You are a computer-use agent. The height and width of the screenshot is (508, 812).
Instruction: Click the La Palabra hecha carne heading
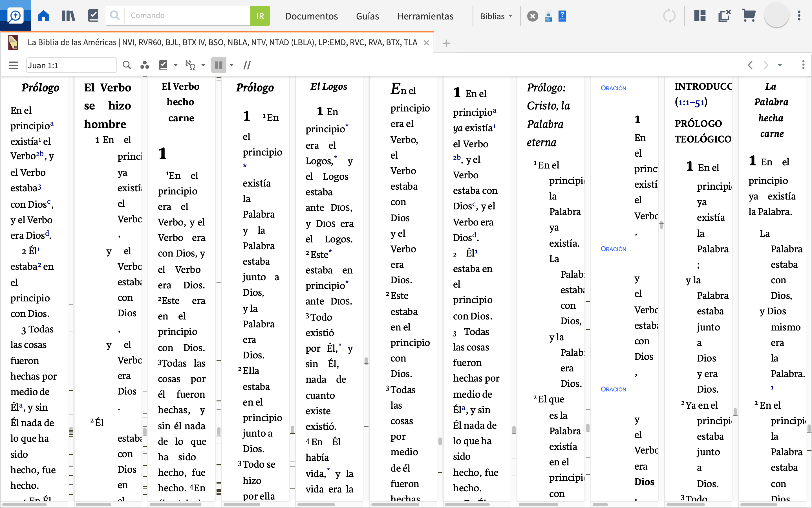pyautogui.click(x=771, y=110)
